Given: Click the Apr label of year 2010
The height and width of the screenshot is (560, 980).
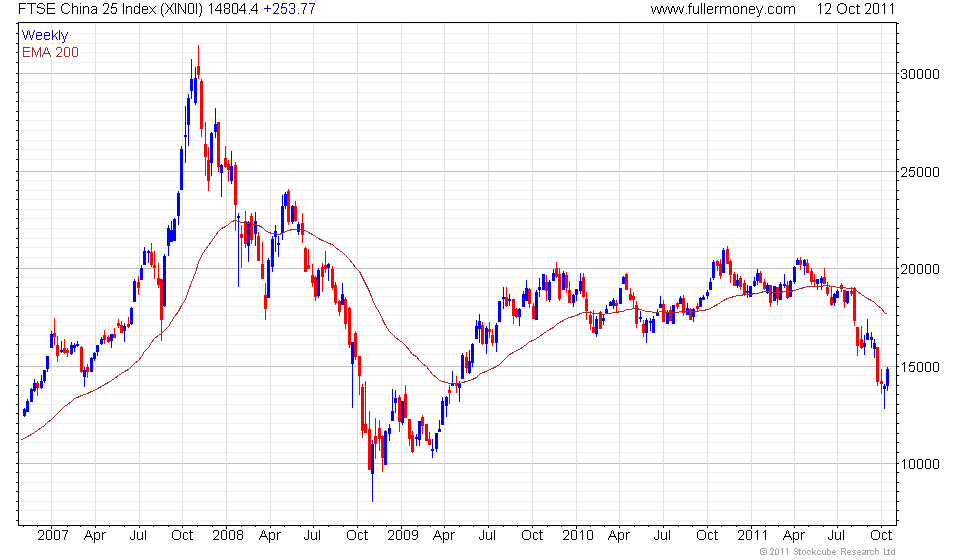Looking at the screenshot, I should point(619,536).
